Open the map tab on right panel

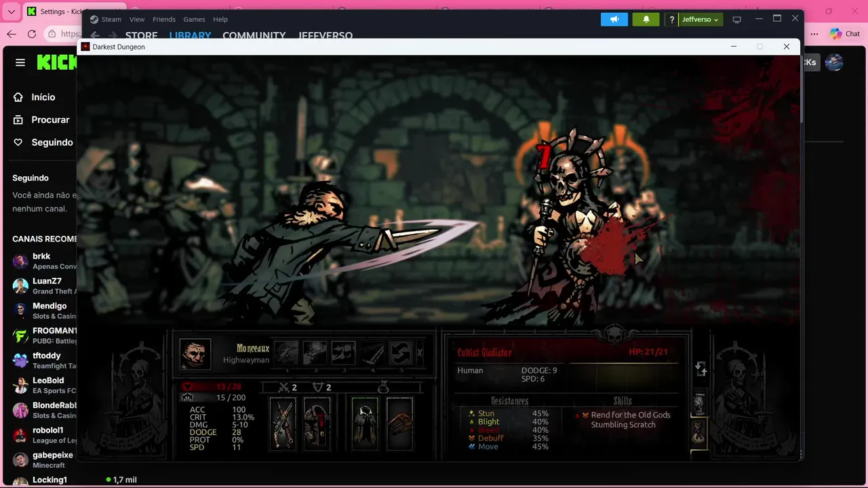pyautogui.click(x=699, y=403)
